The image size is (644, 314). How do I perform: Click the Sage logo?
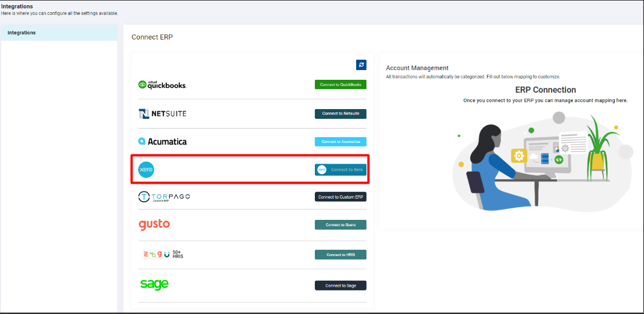click(154, 284)
